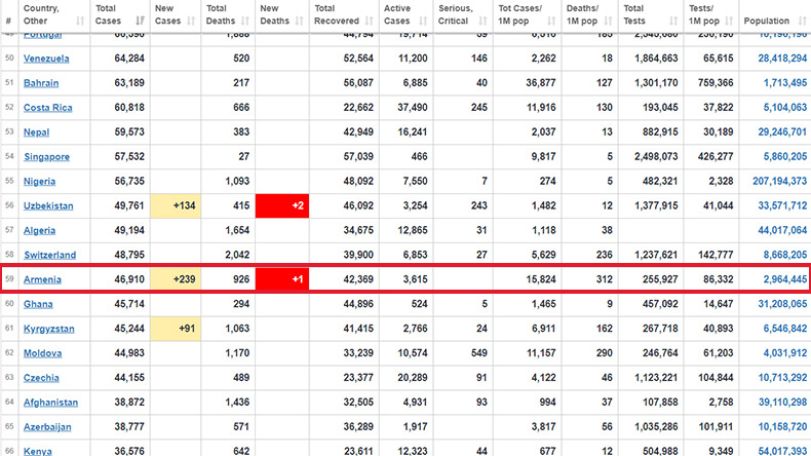Select Czechia active cases 20,289 cell
Viewport: 811px width, 456px height.
(x=406, y=377)
